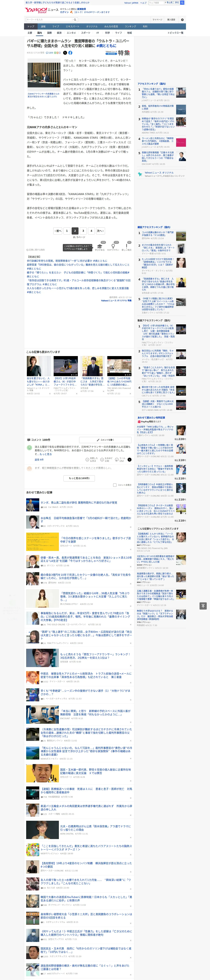The image size is (210, 980).
Task: Open the ライブ navigation tab
Action: coord(56,27)
